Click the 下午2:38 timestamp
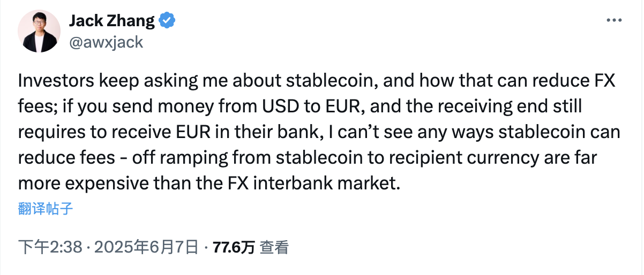 pyautogui.click(x=49, y=247)
